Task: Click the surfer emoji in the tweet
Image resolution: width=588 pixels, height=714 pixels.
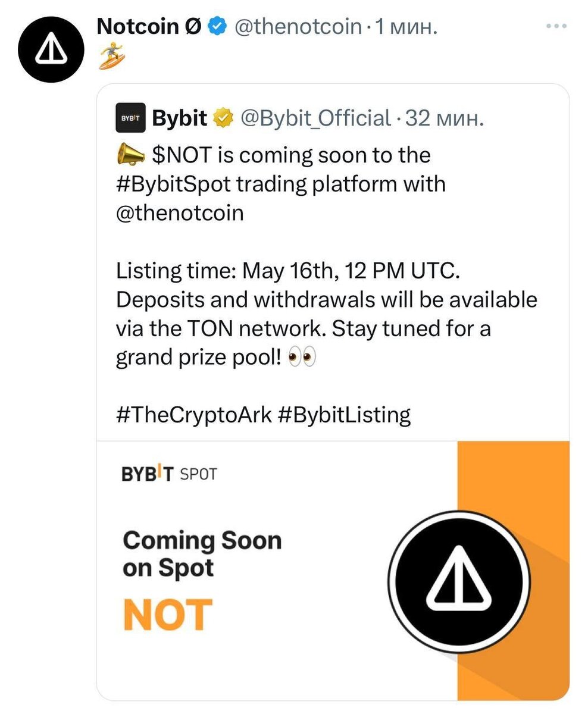Action: [108, 58]
